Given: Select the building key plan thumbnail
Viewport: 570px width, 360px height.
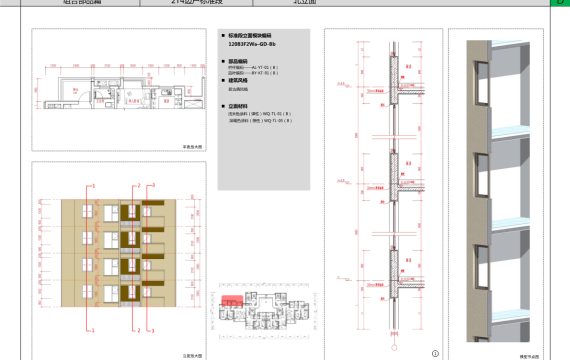Looking at the screenshot, I should point(264,310).
